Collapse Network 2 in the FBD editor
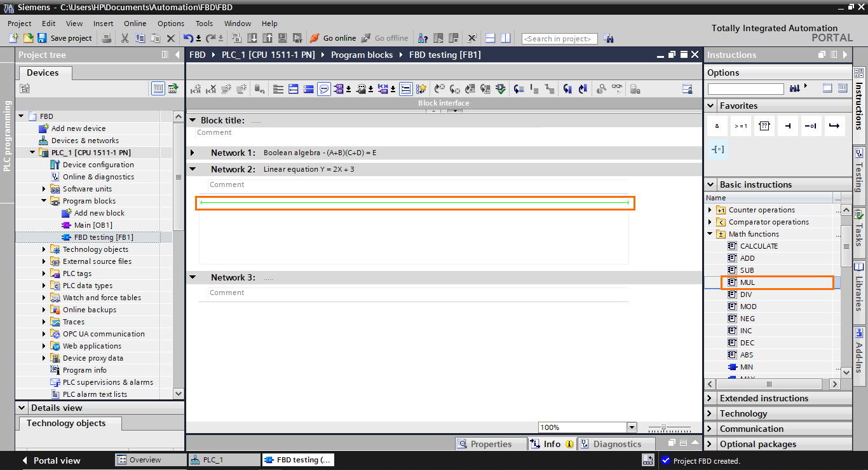 coord(193,169)
